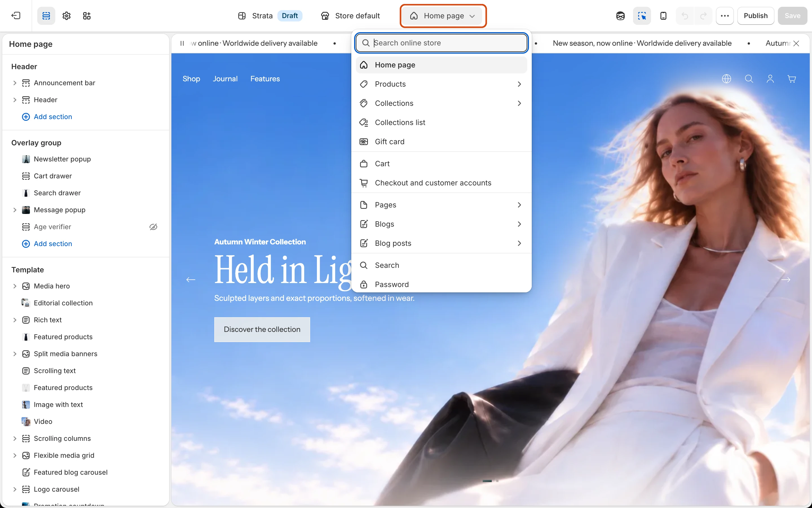Click the next slide arrow
Viewport: 812px width, 508px height.
pos(786,279)
